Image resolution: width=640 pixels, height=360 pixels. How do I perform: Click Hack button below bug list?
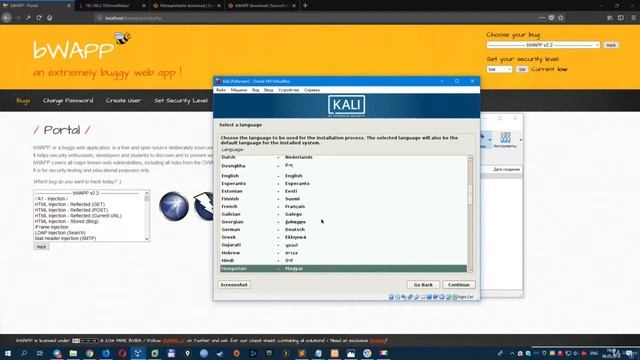[41, 247]
